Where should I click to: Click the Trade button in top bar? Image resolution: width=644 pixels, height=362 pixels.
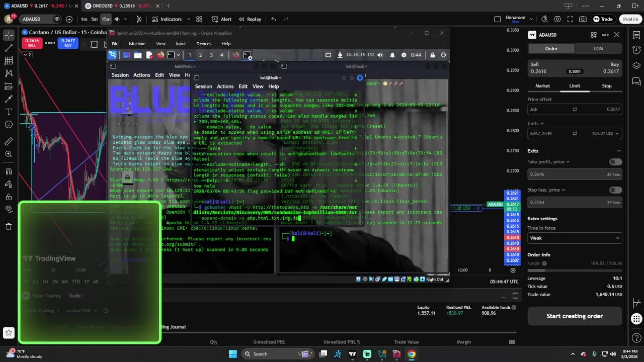(x=603, y=19)
